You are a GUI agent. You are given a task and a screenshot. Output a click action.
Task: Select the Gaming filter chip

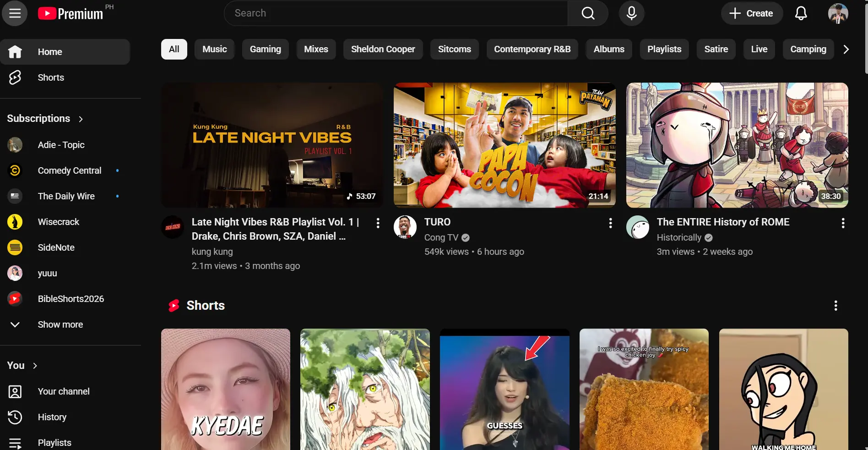pyautogui.click(x=266, y=49)
